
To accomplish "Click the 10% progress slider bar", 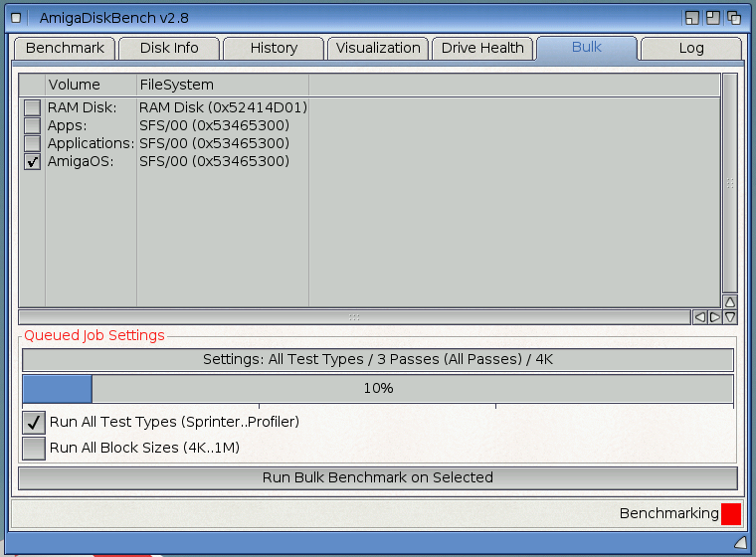I will 378,389.
